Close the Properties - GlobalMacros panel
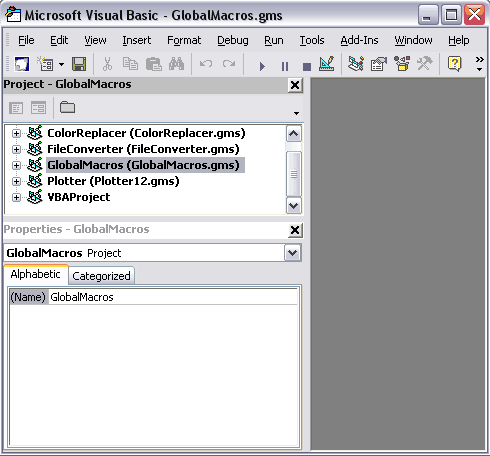The image size is (490, 456). point(295,230)
